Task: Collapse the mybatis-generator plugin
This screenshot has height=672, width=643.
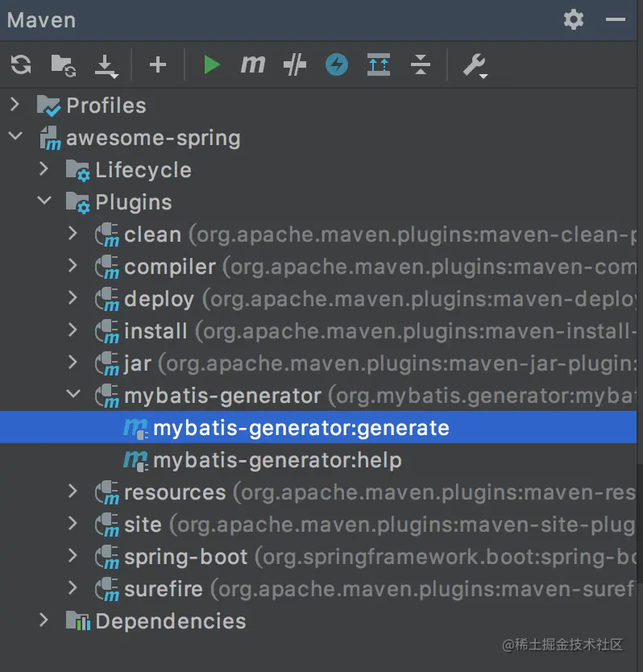Action: 73,394
